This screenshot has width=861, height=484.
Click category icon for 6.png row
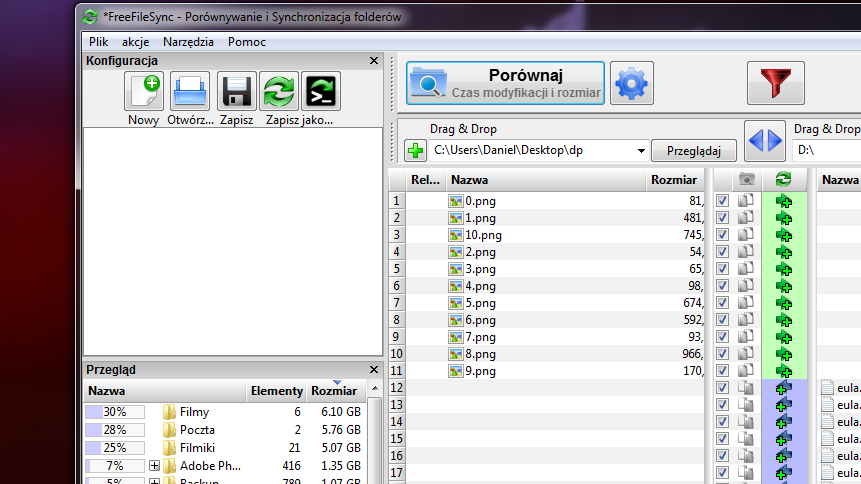coord(745,320)
